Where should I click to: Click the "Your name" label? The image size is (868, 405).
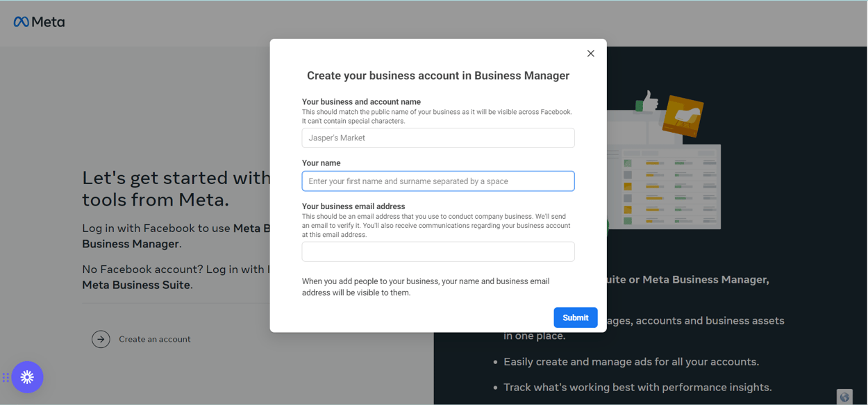[x=322, y=163]
